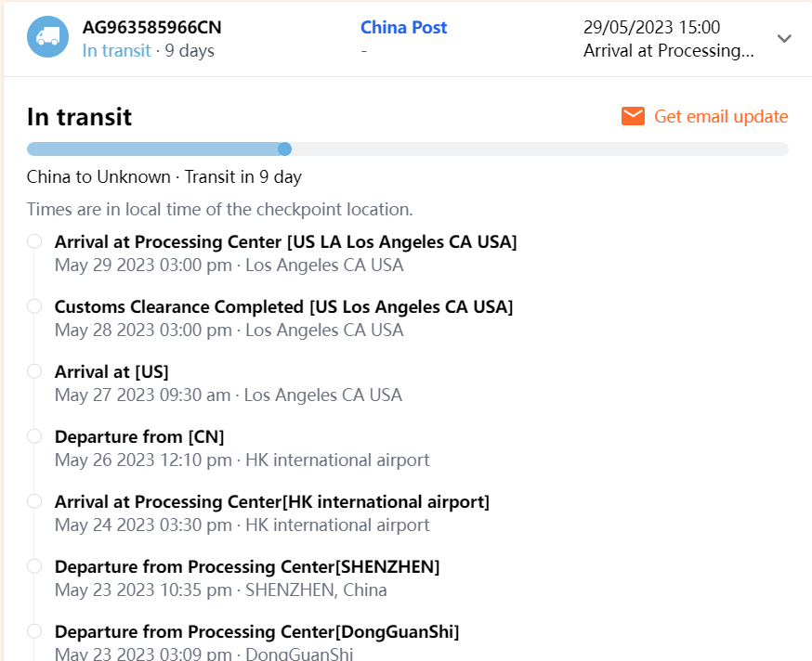The image size is (812, 661).
Task: Click the In transit status label in header
Action: pyautogui.click(x=116, y=50)
